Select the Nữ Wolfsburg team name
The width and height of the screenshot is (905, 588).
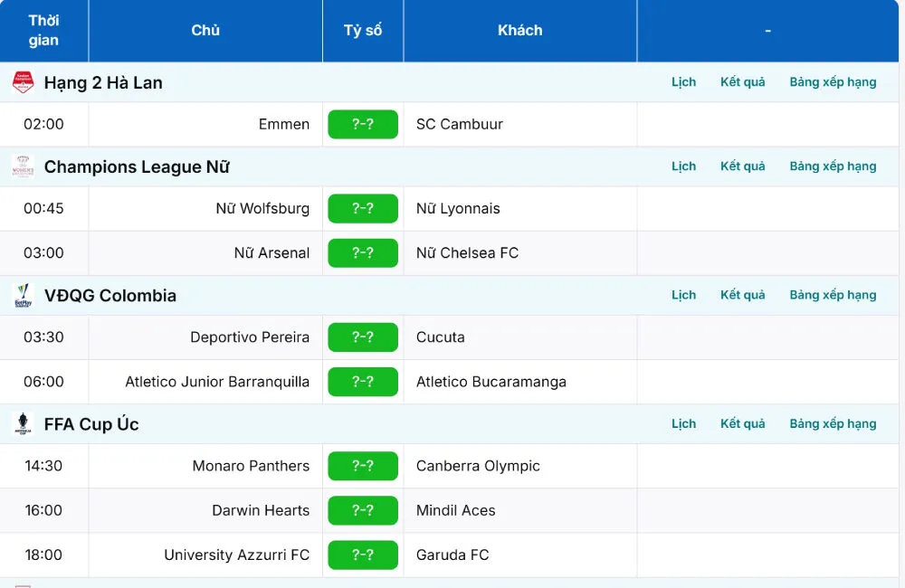click(x=262, y=209)
